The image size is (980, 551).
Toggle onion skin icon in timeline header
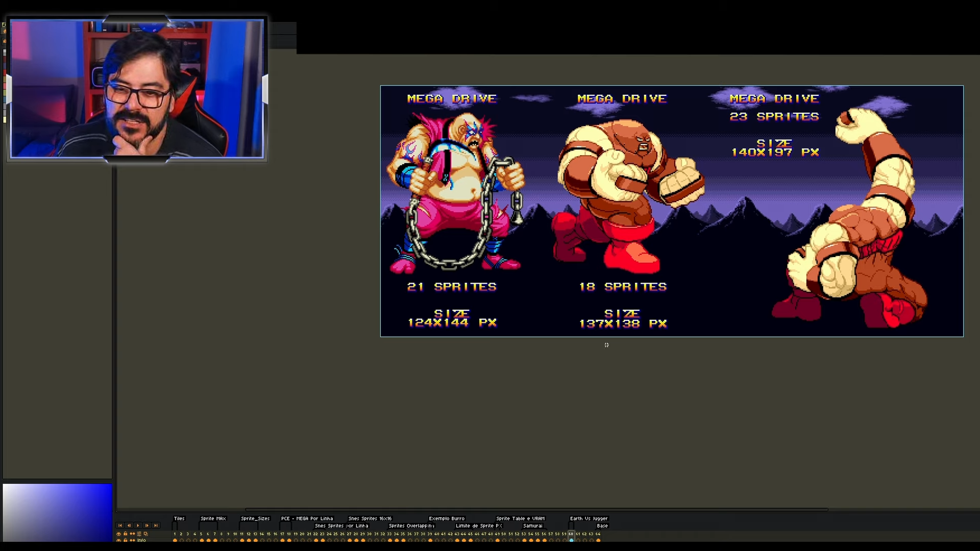click(x=145, y=534)
